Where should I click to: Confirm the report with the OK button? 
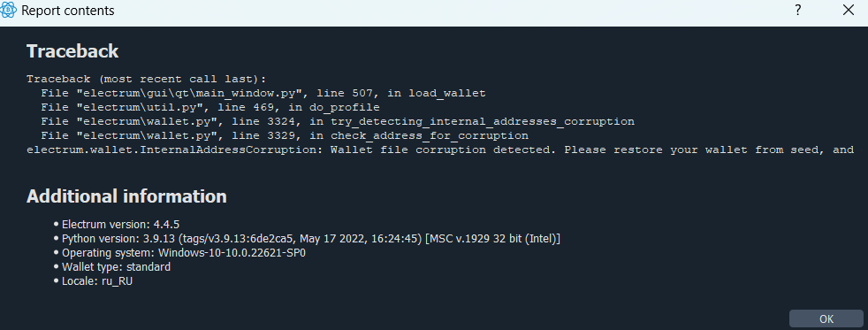click(x=826, y=318)
